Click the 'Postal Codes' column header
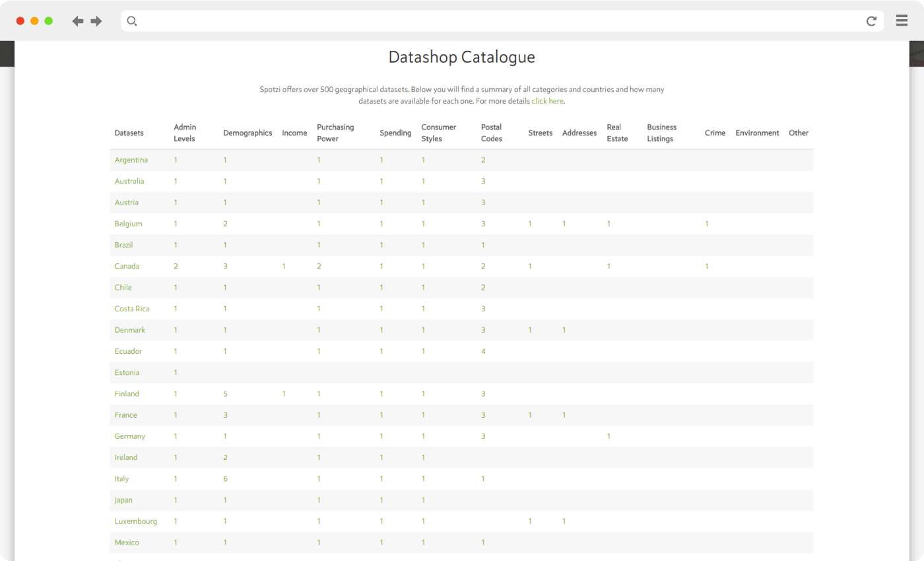This screenshot has height=561, width=924. point(492,133)
